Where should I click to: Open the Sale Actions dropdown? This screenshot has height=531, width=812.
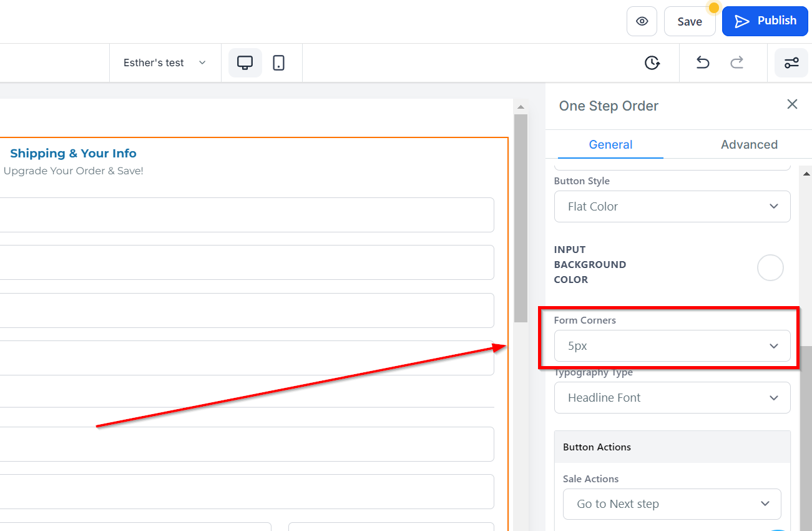point(672,504)
